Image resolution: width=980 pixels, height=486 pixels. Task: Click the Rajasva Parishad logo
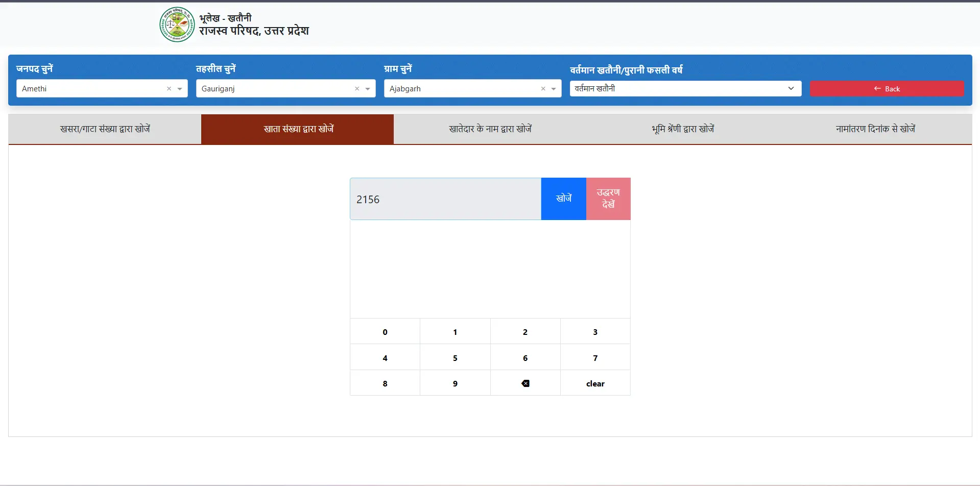tap(177, 24)
